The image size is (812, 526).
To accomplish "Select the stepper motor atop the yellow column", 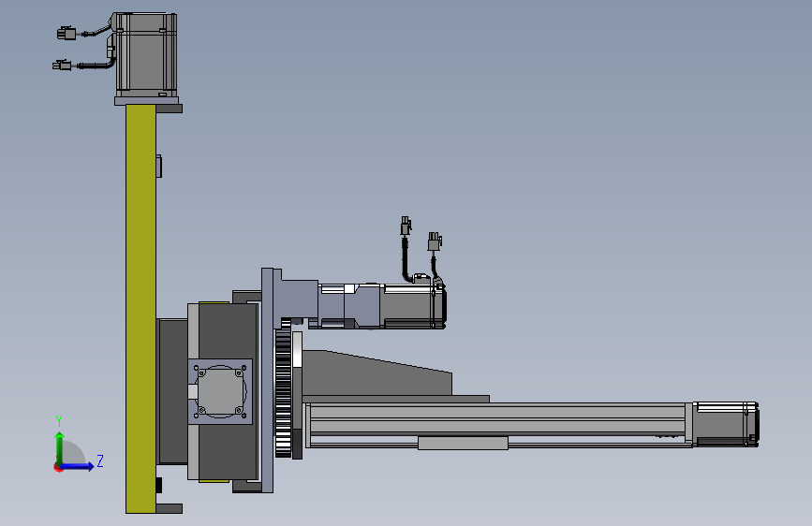I will click(146, 54).
